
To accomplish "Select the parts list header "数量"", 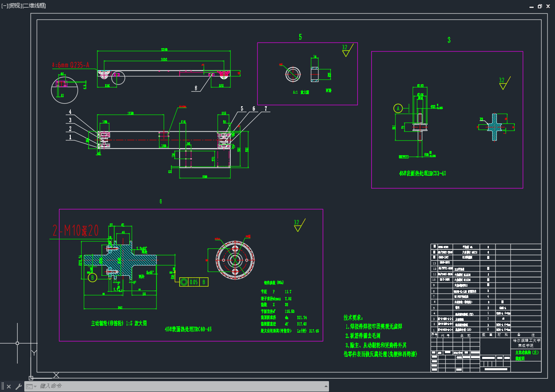I will 488,335.
